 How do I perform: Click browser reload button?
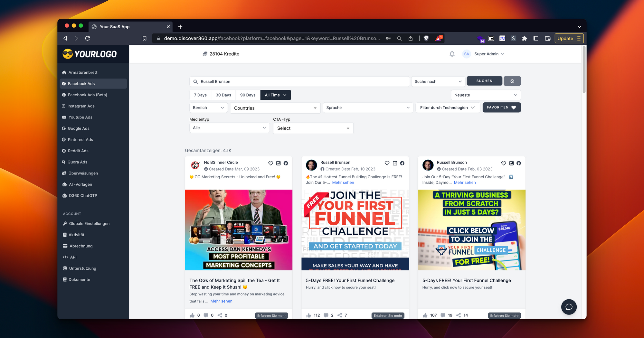(x=88, y=38)
